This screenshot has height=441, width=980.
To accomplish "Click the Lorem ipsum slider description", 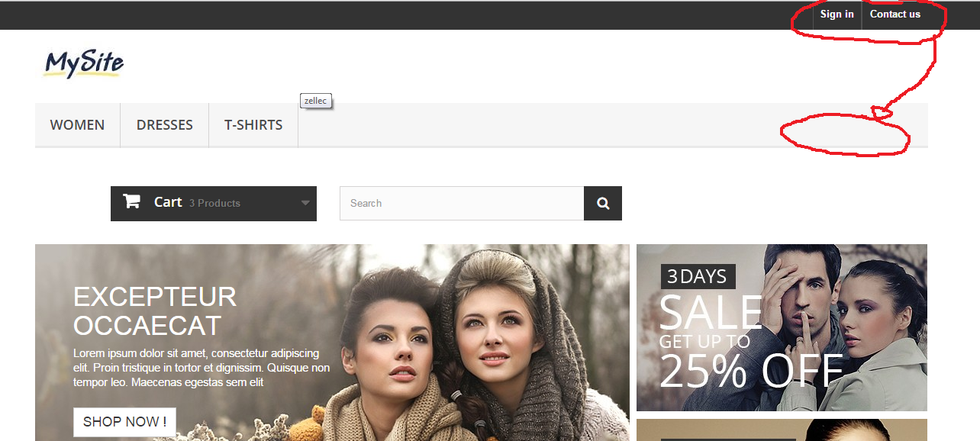I will coord(201,368).
